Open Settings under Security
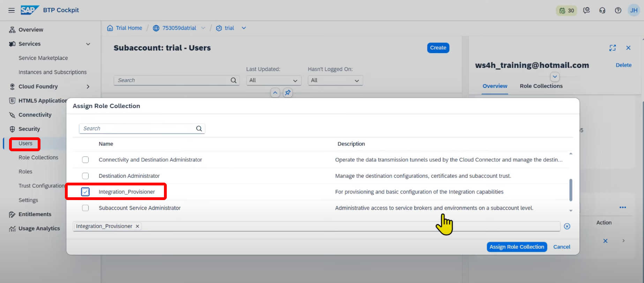Screen dimensions: 644x283 click(x=28, y=200)
